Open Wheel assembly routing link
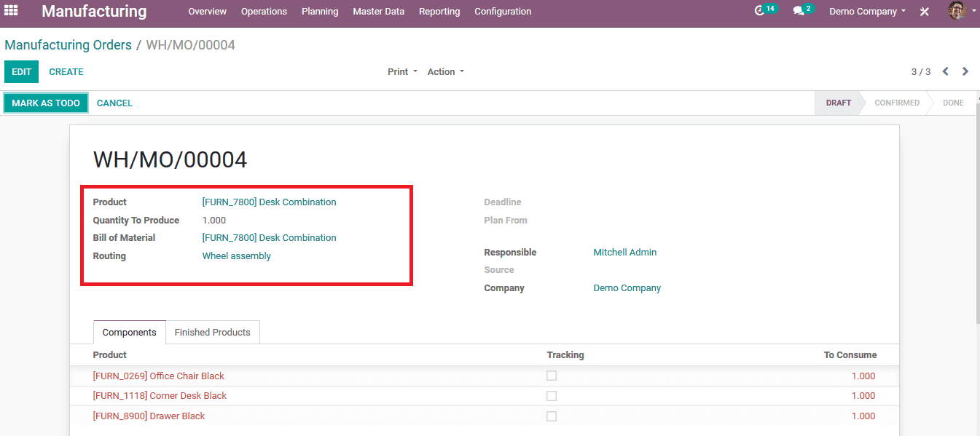 tap(236, 255)
